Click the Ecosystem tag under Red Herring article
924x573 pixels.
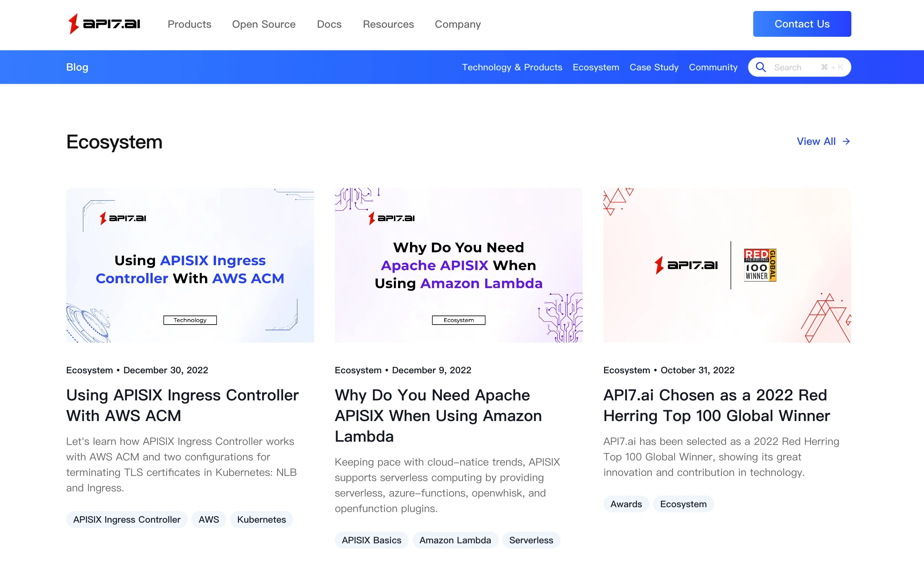pyautogui.click(x=683, y=504)
